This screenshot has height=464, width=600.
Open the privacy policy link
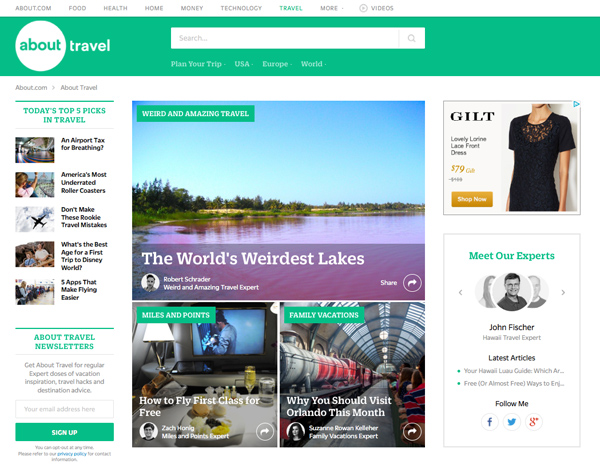tap(72, 454)
